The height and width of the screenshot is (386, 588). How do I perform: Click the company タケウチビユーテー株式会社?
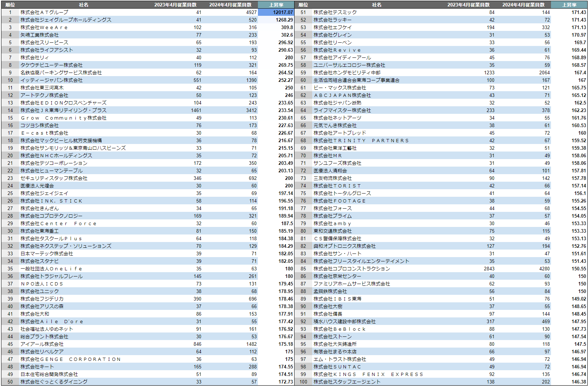51,65
